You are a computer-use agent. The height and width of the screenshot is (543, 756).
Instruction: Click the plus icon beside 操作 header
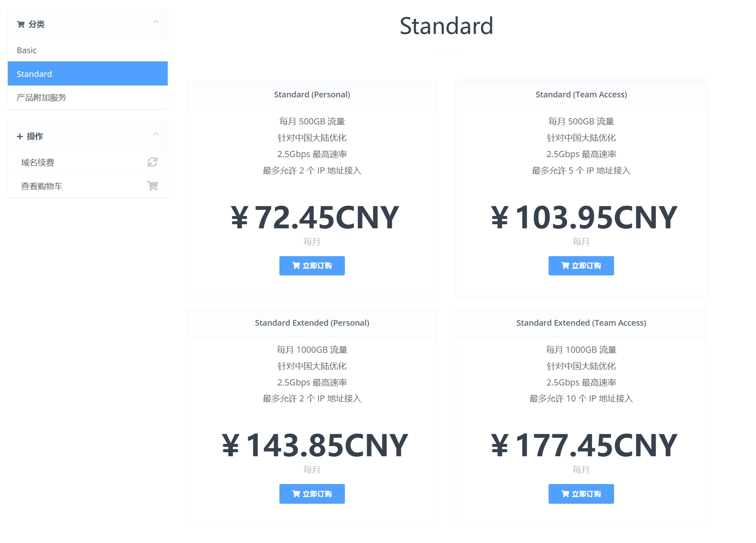pyautogui.click(x=20, y=137)
